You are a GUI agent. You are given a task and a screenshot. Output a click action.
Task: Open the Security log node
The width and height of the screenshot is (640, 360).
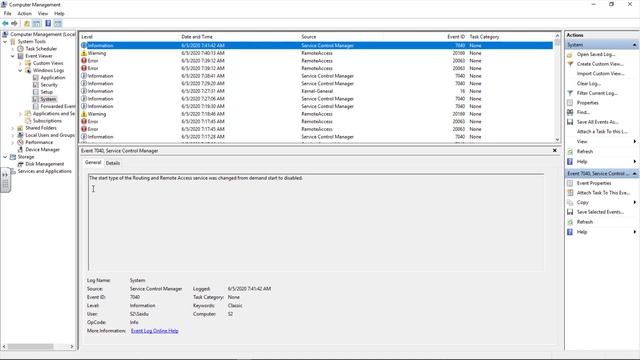49,85
